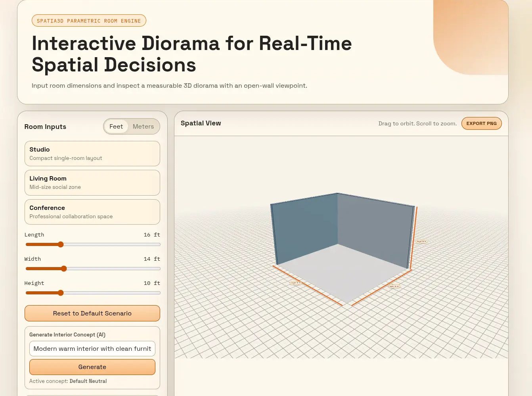Viewport: 532px width, 396px height.
Task: Click the '16 ft' length value
Action: tap(152, 235)
